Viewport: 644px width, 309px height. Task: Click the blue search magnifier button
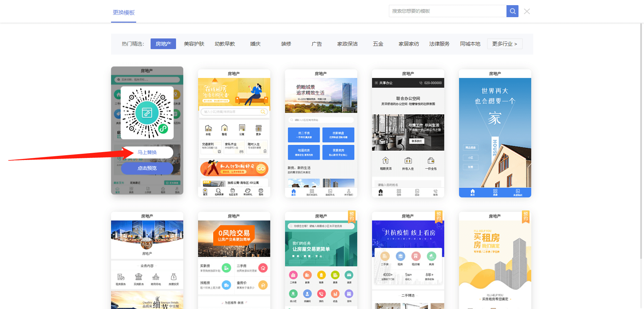pos(512,11)
